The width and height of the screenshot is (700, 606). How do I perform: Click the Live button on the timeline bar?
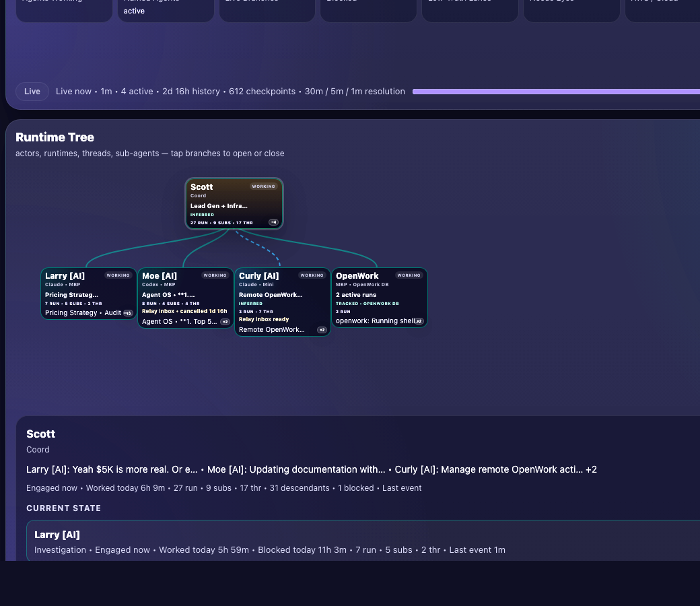coord(32,92)
